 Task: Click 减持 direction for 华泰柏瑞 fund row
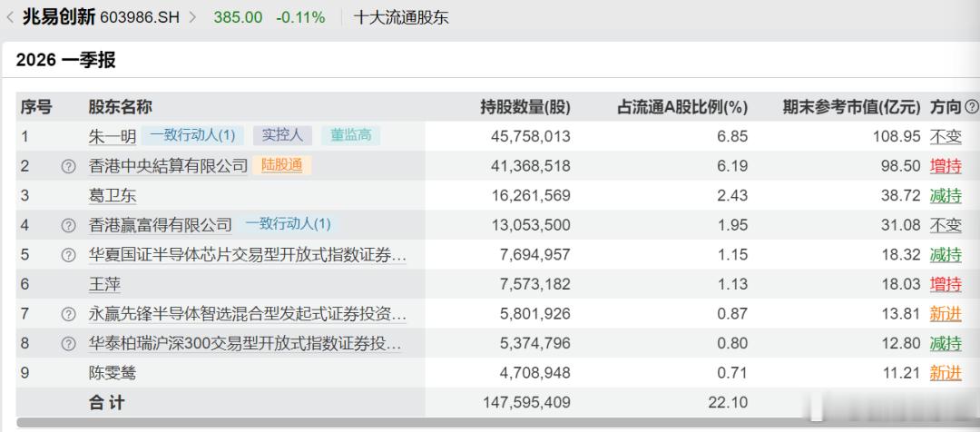click(946, 344)
